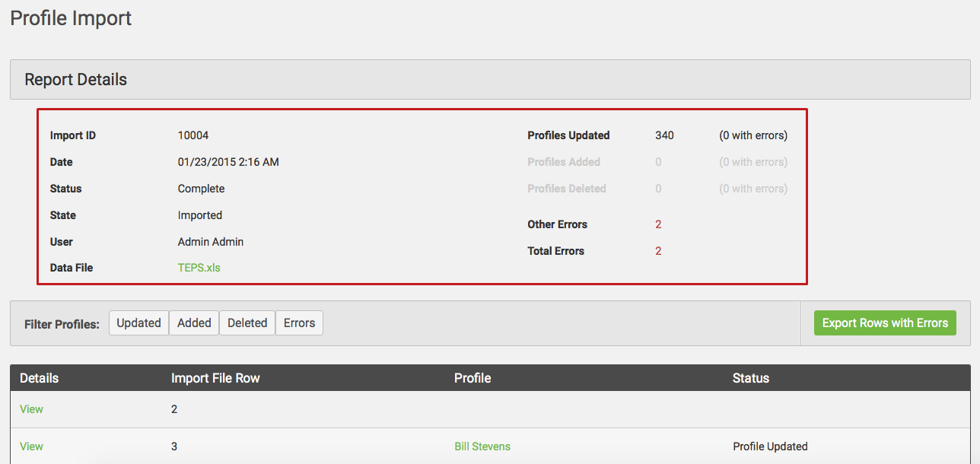Click the Total Errors label
Screen dimensions: 980x464
pyautogui.click(x=556, y=251)
